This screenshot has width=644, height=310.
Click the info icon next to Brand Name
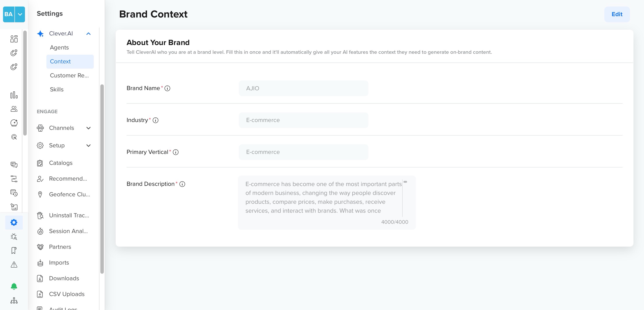click(167, 88)
